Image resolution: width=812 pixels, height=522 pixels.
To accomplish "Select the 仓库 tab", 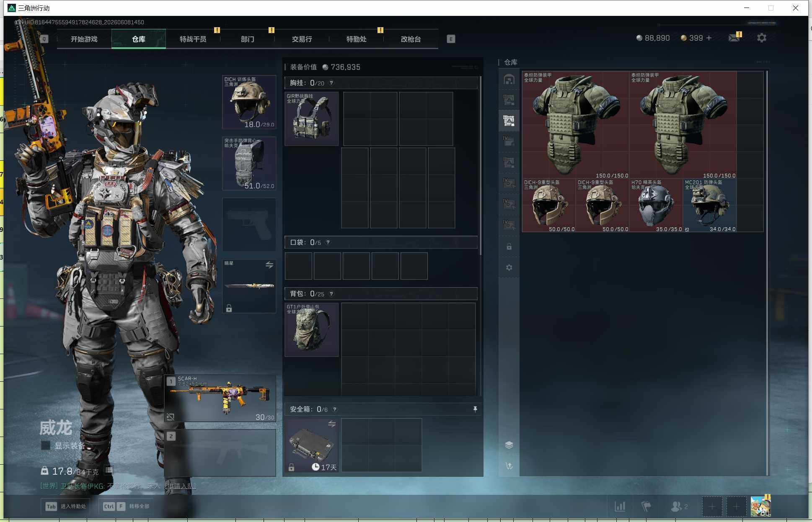I will click(139, 39).
